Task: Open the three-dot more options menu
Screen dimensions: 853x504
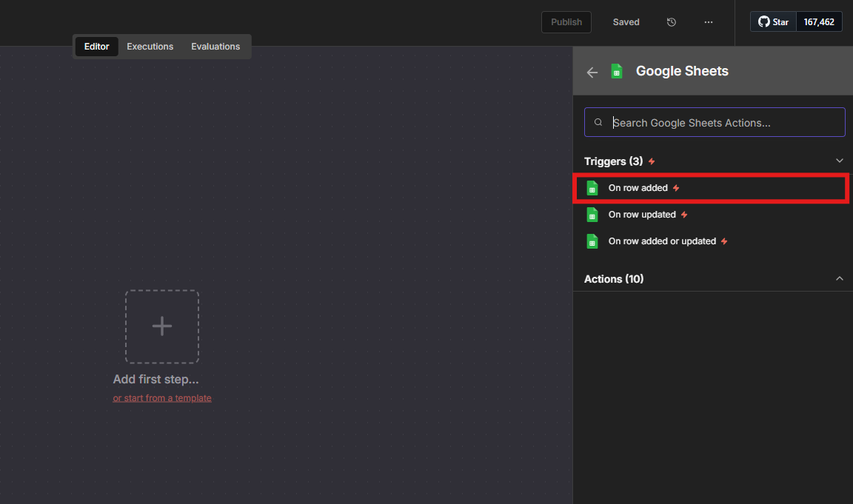Action: click(709, 22)
